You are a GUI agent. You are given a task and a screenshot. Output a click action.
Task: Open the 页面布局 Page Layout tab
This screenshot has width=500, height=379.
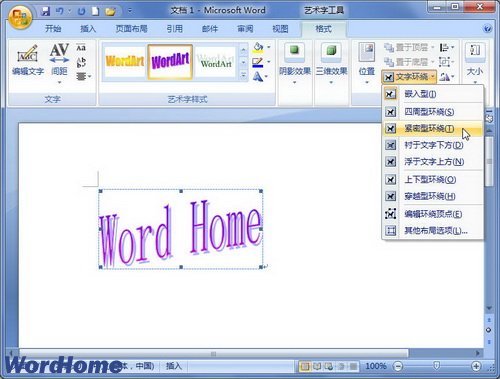(131, 29)
